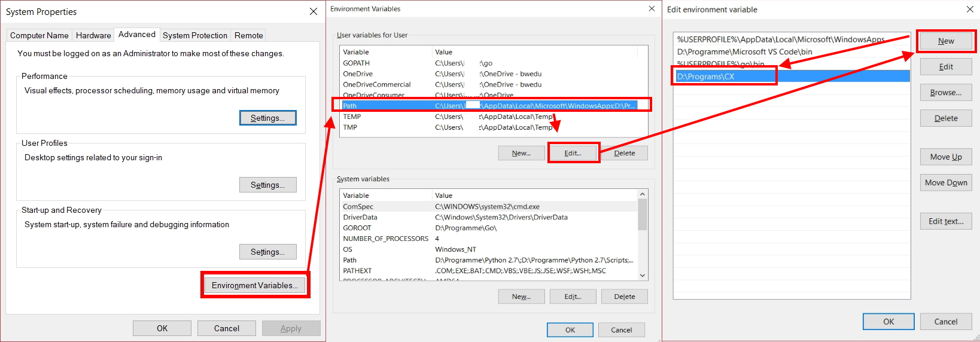980x342 pixels.
Task: Delete the selected path entry
Action: 946,118
